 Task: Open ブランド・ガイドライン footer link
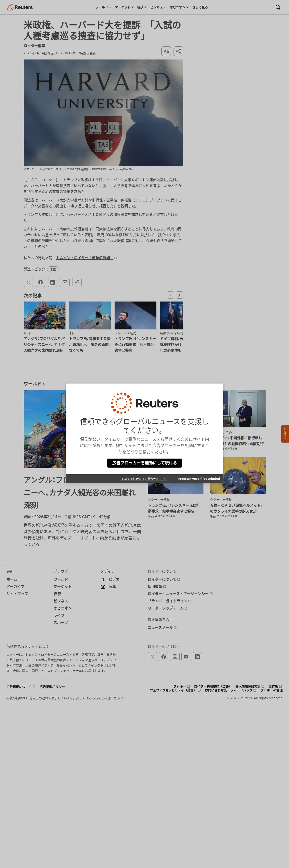click(169, 601)
